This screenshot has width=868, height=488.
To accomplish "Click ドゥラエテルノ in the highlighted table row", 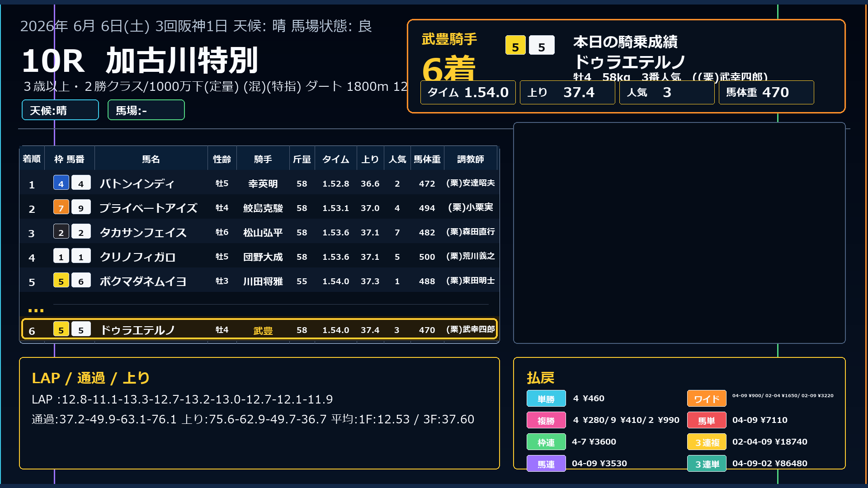I will [137, 330].
